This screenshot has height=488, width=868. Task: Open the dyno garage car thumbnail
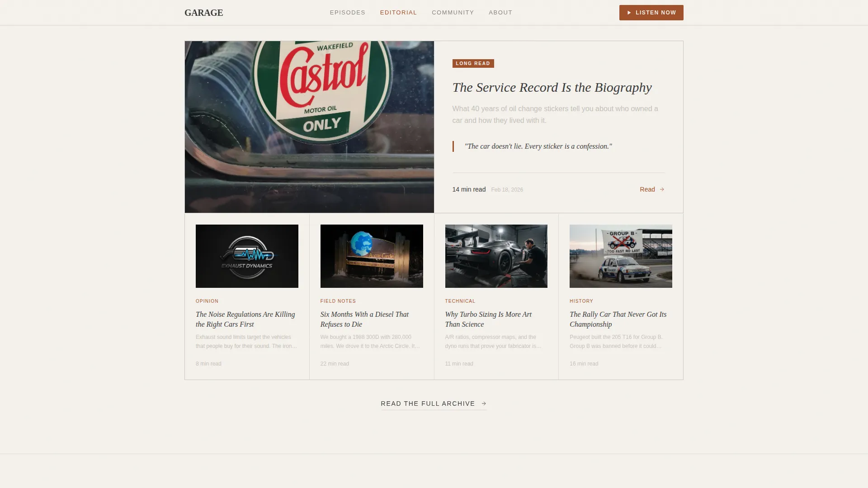(496, 256)
